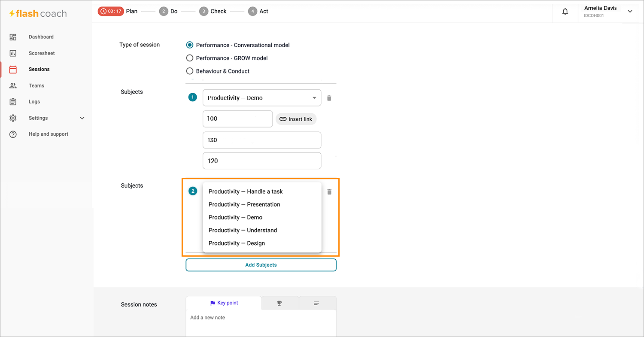This screenshot has width=644, height=337.
Task: Click the Logs clipboard icon
Action: pyautogui.click(x=13, y=102)
